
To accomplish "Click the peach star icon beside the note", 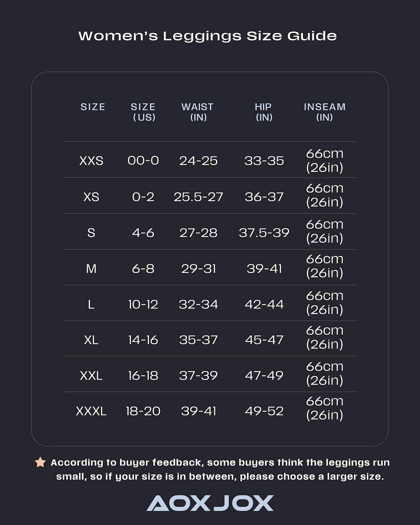I will [40, 462].
